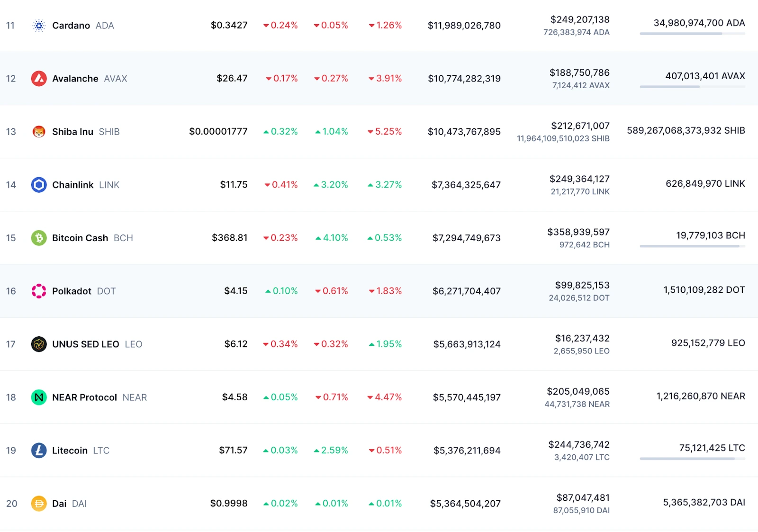This screenshot has height=532, width=758.
Task: Click Polkadot price $4.15
Action: (x=236, y=290)
